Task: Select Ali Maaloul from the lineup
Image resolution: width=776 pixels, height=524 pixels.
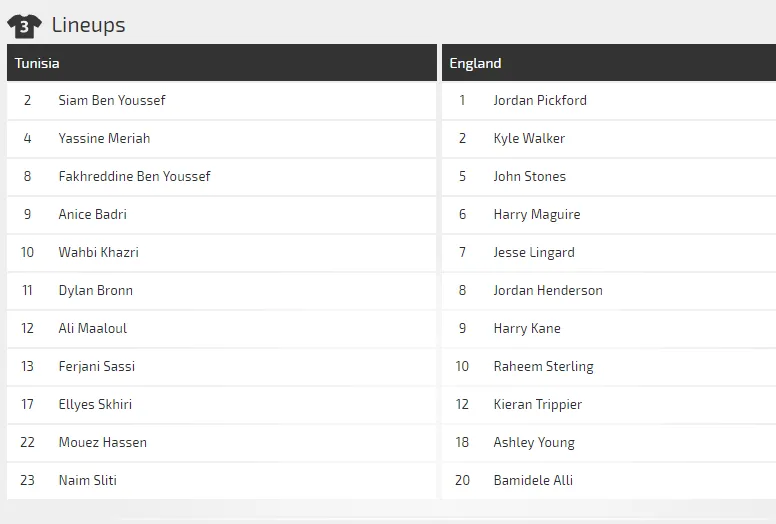Action: 93,329
